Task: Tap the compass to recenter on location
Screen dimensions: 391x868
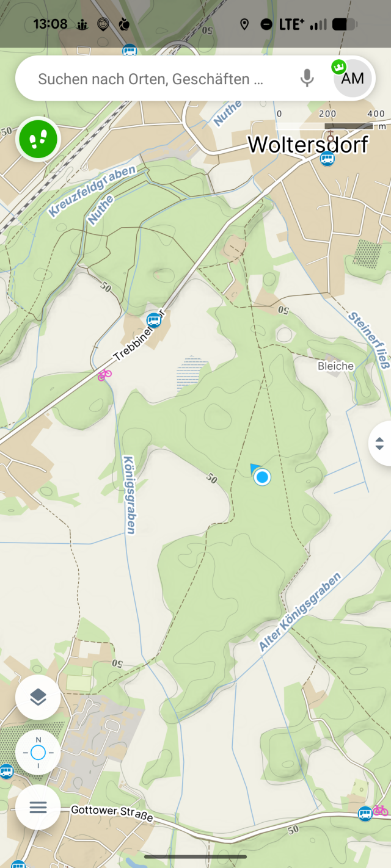Action: click(x=38, y=753)
